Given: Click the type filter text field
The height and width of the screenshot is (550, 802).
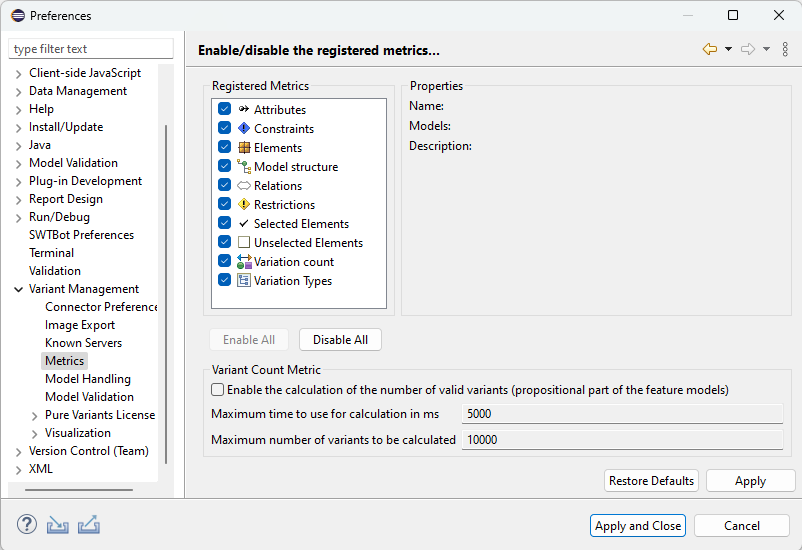Looking at the screenshot, I should point(90,49).
